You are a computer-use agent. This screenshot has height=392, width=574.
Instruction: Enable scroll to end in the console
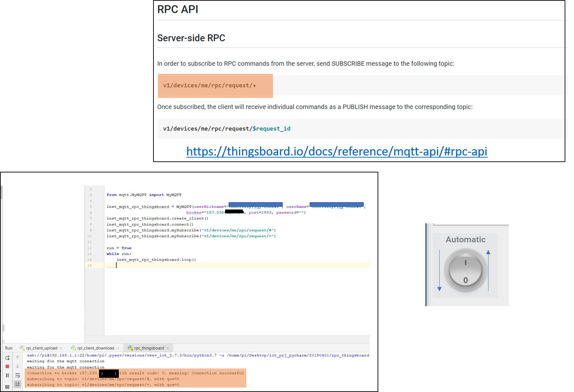[17, 384]
